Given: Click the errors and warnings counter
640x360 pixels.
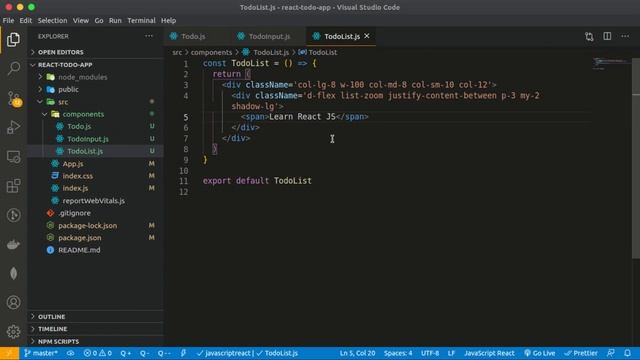Looking at the screenshot, I should [x=98, y=353].
